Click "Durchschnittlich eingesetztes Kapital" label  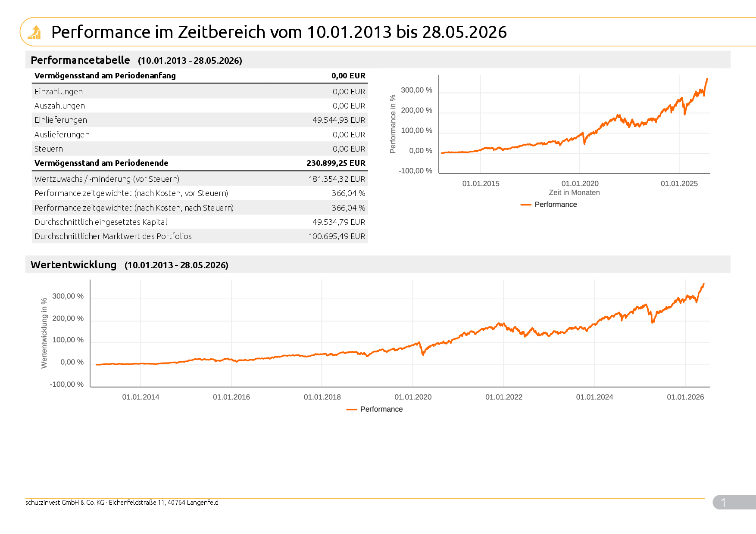101,222
